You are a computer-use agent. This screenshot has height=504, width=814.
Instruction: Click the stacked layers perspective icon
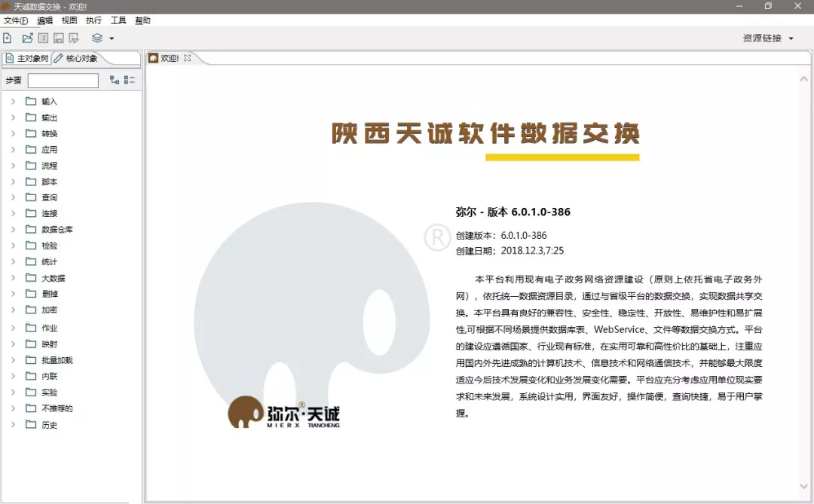pyautogui.click(x=97, y=38)
